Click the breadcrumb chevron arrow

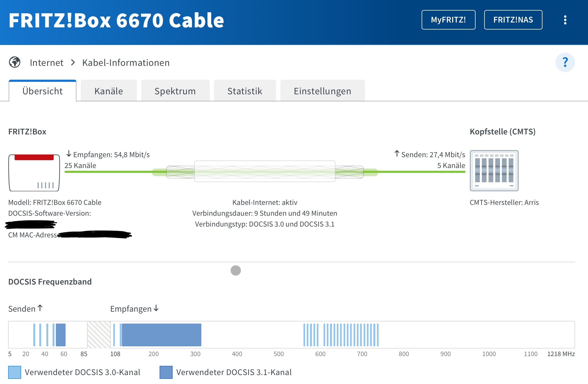[x=73, y=63]
